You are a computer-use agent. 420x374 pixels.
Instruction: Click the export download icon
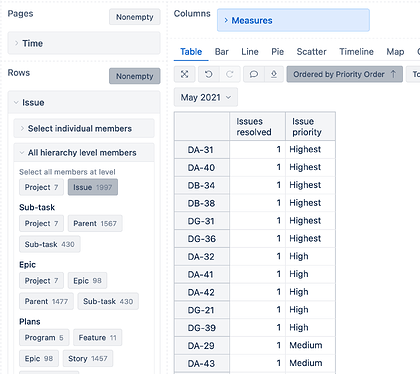274,74
